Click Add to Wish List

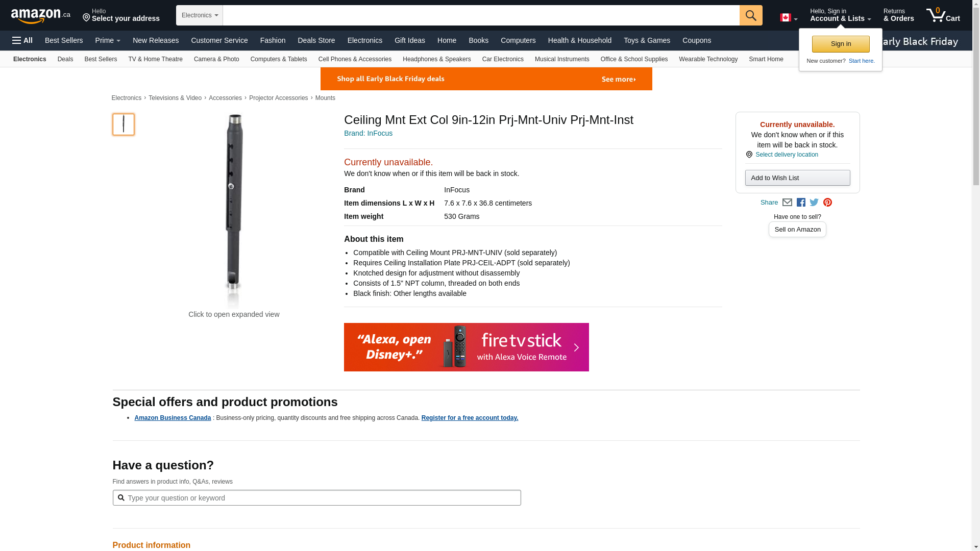(x=797, y=178)
